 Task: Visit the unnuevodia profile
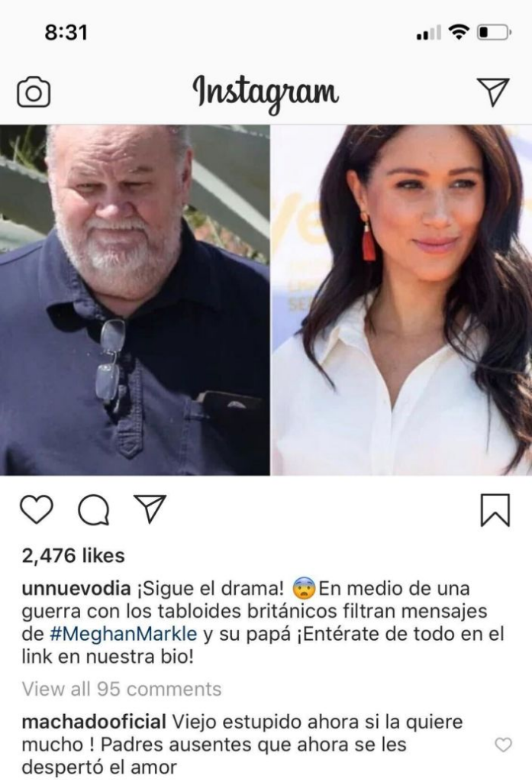[76, 589]
